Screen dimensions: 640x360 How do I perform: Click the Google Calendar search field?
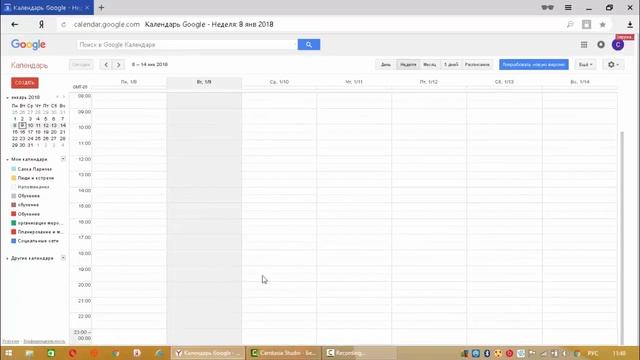pyautogui.click(x=187, y=44)
